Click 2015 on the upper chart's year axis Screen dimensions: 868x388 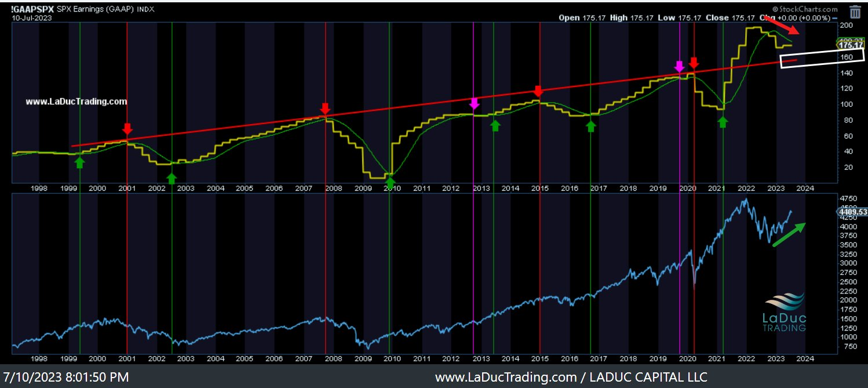539,188
